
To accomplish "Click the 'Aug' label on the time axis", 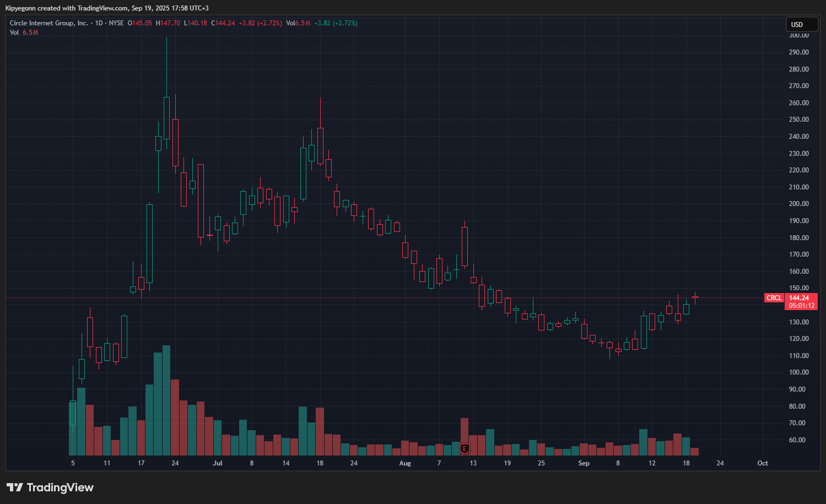I will coord(405,463).
